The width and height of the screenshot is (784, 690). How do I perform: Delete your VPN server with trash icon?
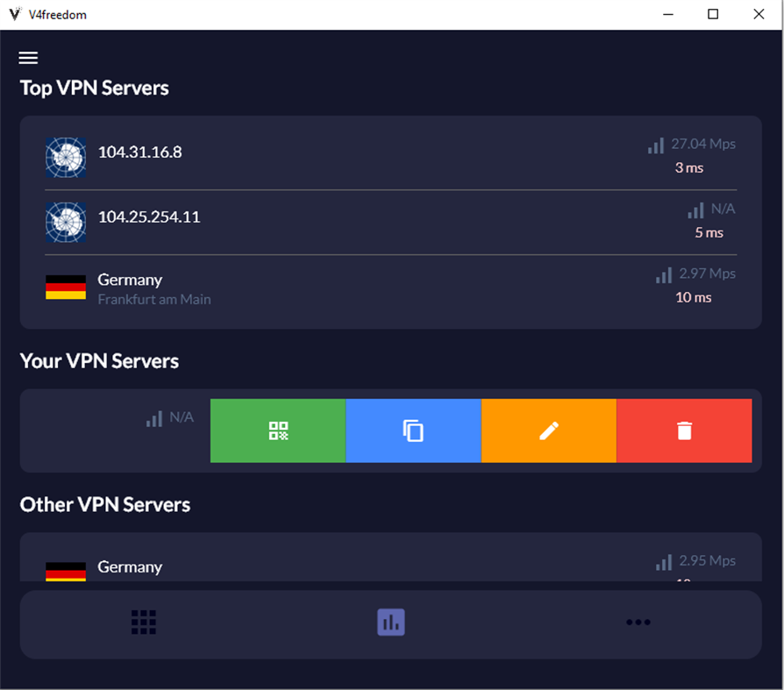coord(683,430)
